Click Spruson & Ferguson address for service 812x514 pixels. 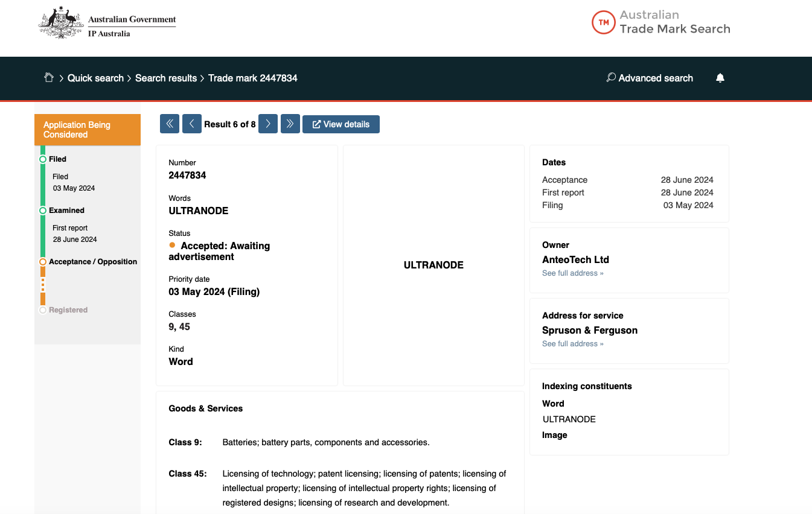tap(590, 331)
